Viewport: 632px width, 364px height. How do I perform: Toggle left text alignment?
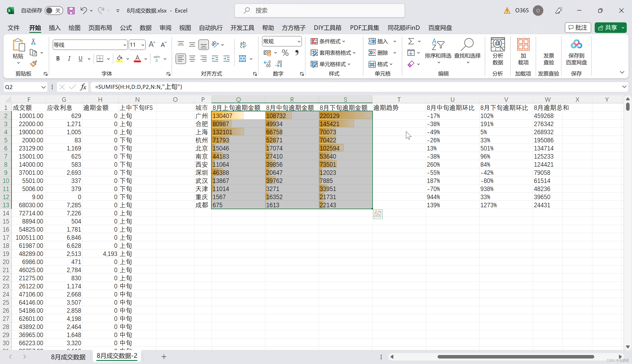pos(181,59)
